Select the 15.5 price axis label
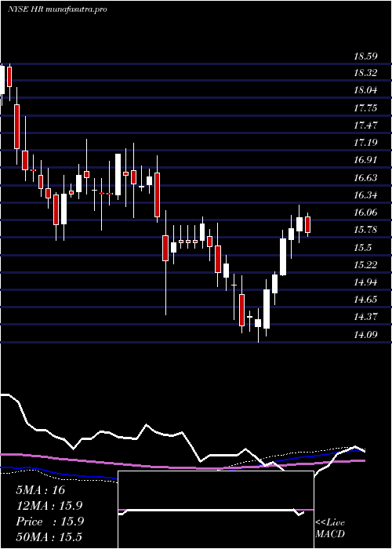The image size is (392, 549). coord(362,248)
